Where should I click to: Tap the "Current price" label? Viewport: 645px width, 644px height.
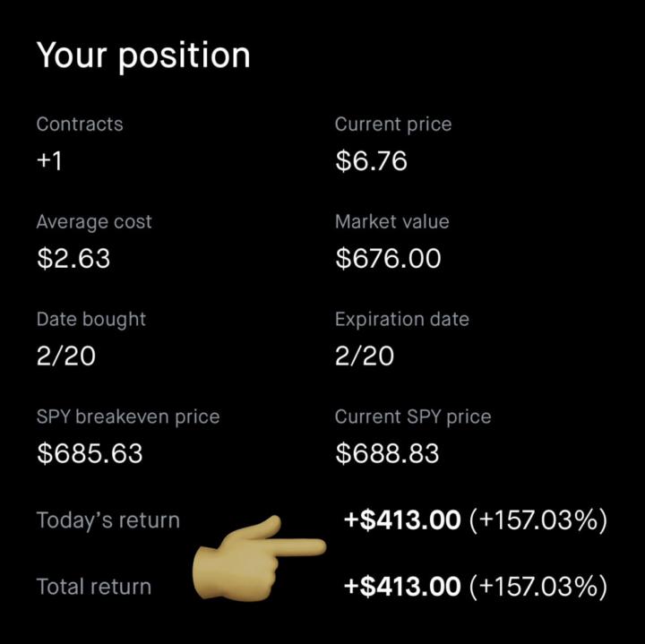pos(392,125)
